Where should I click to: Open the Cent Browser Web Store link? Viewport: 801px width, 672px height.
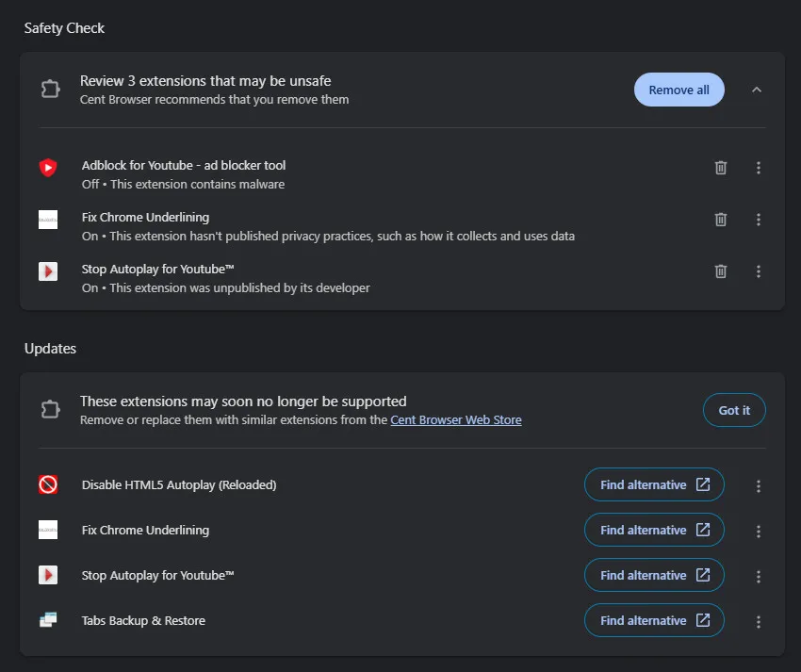pos(456,420)
